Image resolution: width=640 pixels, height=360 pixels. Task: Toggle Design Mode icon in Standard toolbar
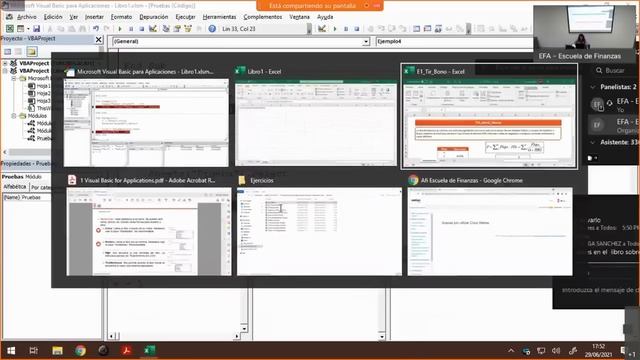tap(153, 29)
